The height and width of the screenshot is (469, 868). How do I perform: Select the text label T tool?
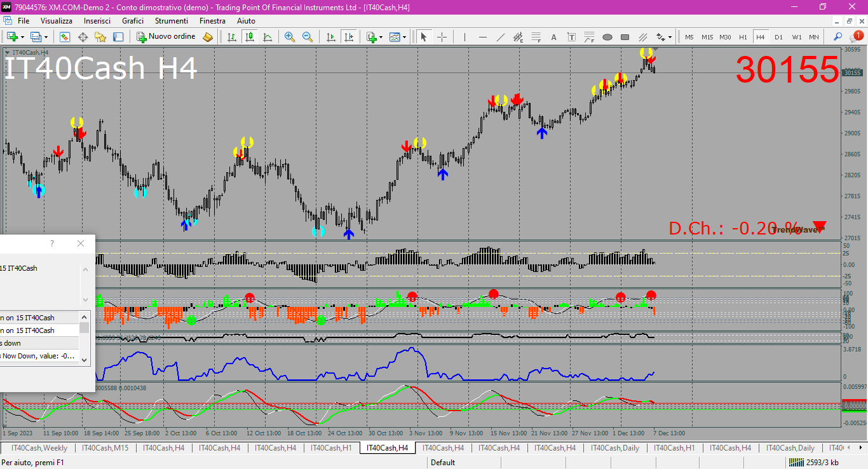pos(572,37)
